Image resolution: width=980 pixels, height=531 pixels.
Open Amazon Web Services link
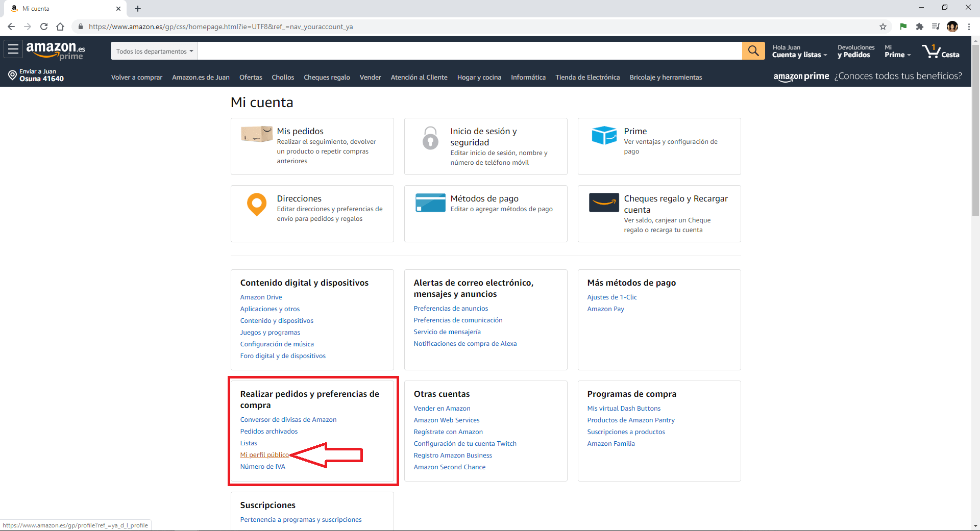[447, 420]
